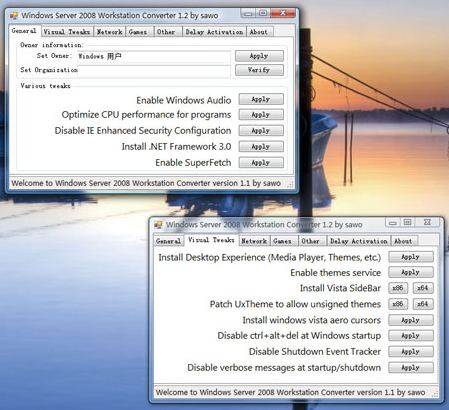The image size is (449, 410).
Task: Install Vista SideBar x86 version
Action: 398,288
